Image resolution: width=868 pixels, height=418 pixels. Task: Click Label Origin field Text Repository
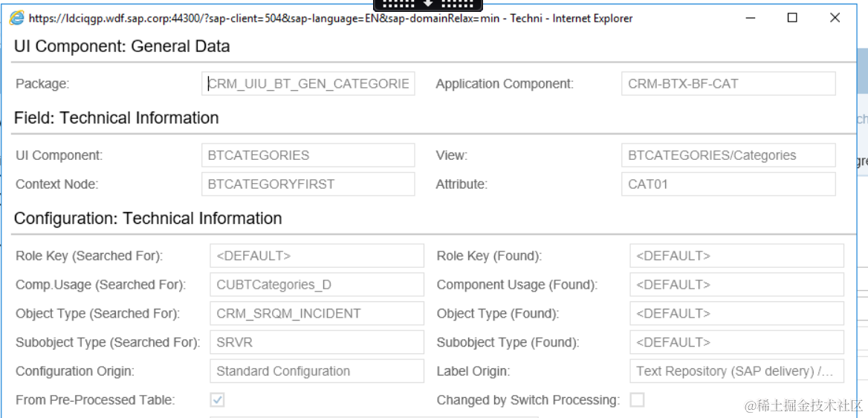click(x=736, y=371)
